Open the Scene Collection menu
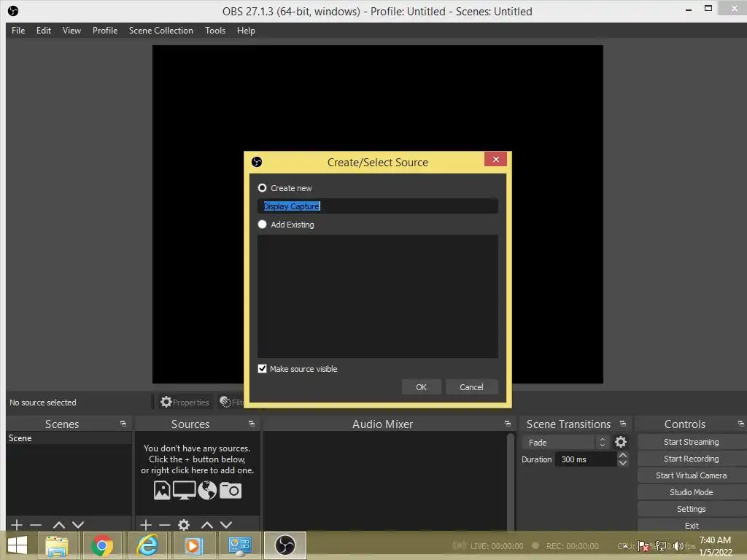Image resolution: width=747 pixels, height=560 pixels. point(161,31)
